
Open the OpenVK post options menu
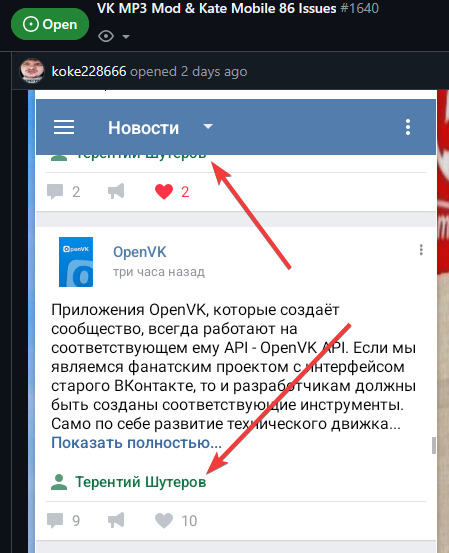pyautogui.click(x=421, y=250)
